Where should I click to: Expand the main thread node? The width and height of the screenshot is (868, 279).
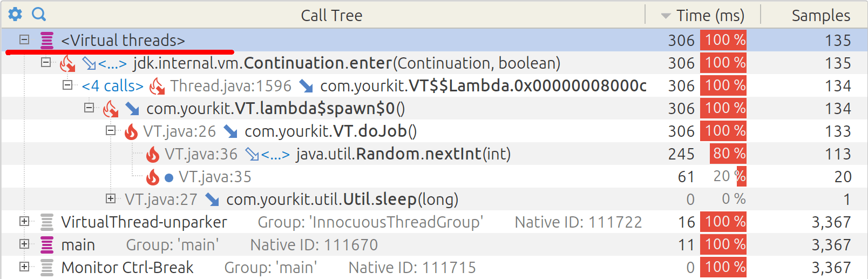click(x=24, y=244)
